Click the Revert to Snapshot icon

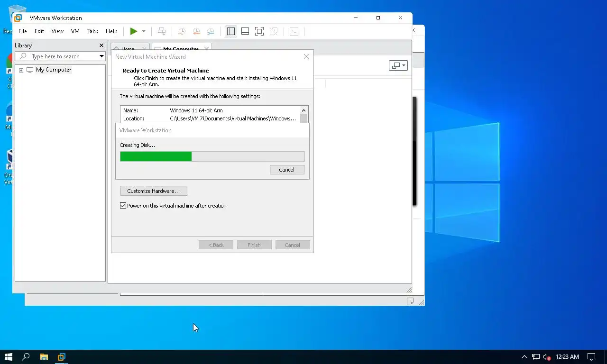point(196,31)
